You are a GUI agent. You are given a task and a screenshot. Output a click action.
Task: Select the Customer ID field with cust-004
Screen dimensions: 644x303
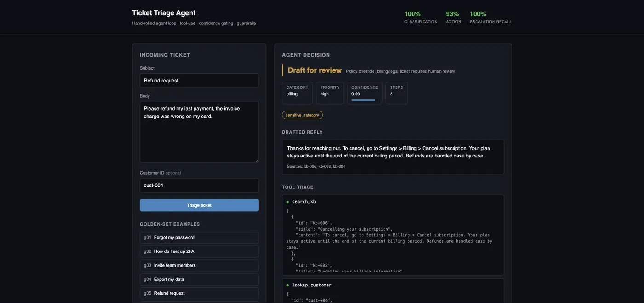[x=199, y=186]
